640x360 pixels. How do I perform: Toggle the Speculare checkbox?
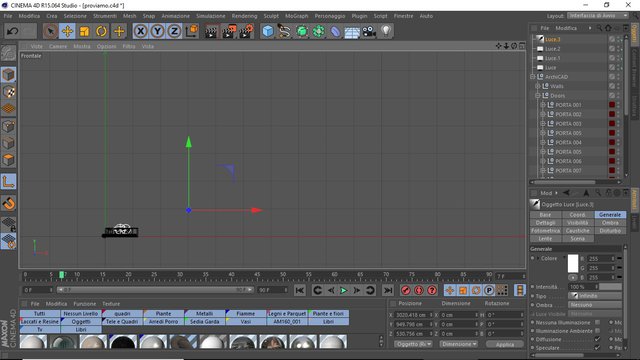[x=598, y=348]
